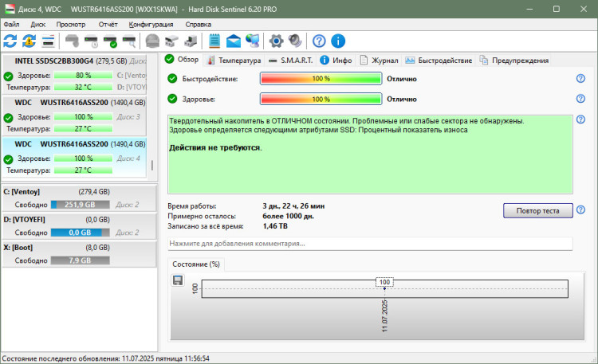This screenshot has height=364, width=598.
Task: Click the help icon beside green status text
Action: click(x=580, y=119)
